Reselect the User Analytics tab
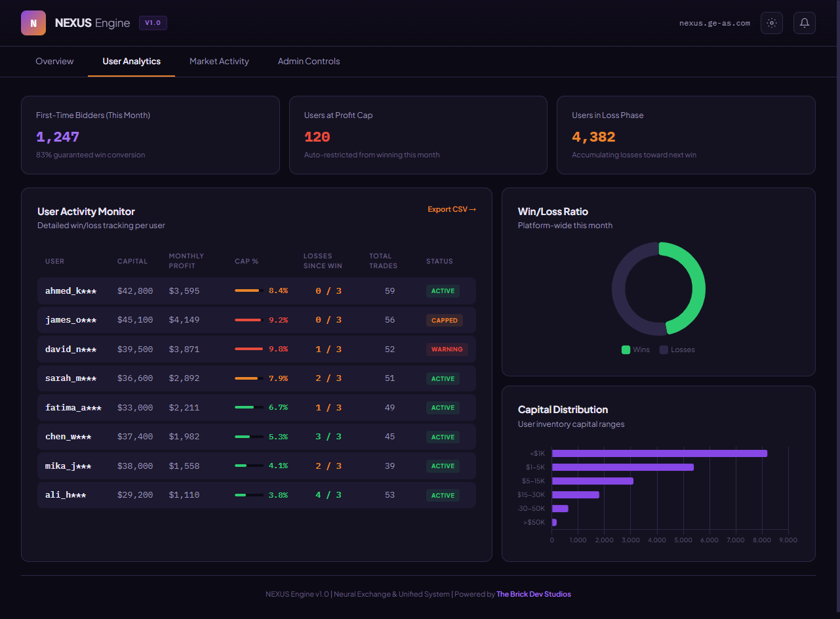Image resolution: width=840 pixels, height=619 pixels. [x=131, y=61]
